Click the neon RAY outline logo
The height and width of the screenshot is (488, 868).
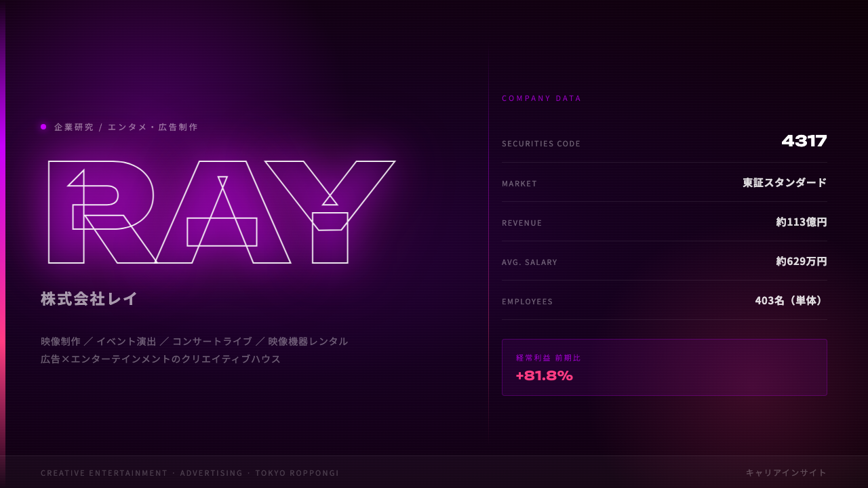pos(221,212)
